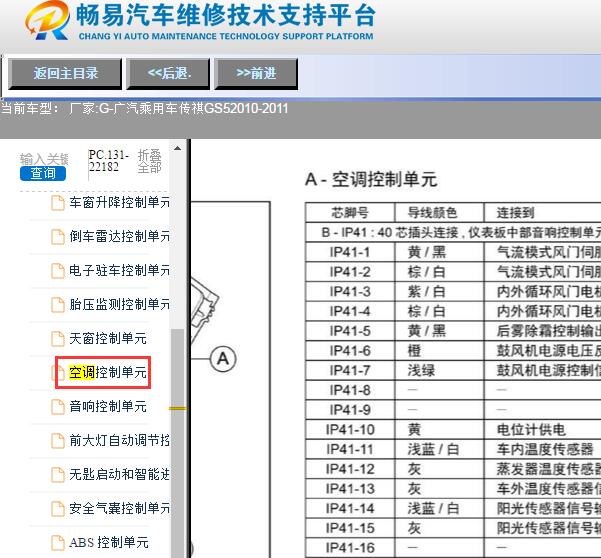Screen dimensions: 601x558
Task: Click the document icon beside 无匙启动和智能进
Action: pyautogui.click(x=58, y=475)
